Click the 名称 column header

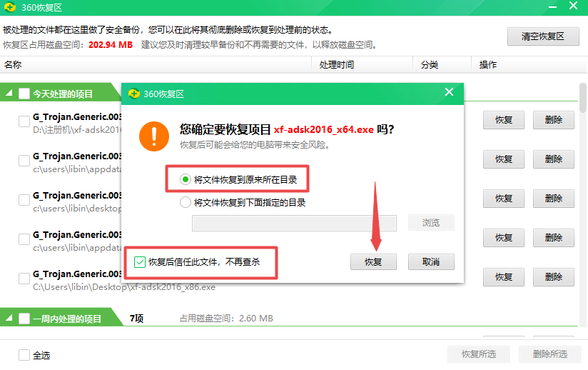click(x=13, y=65)
